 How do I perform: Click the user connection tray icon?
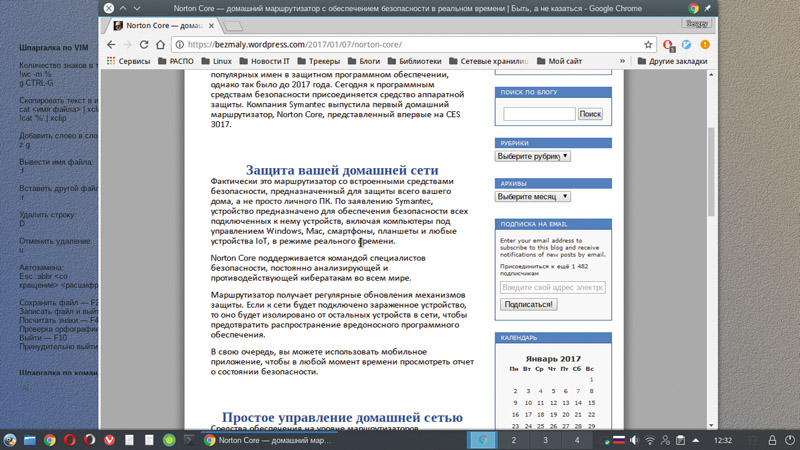(x=665, y=440)
